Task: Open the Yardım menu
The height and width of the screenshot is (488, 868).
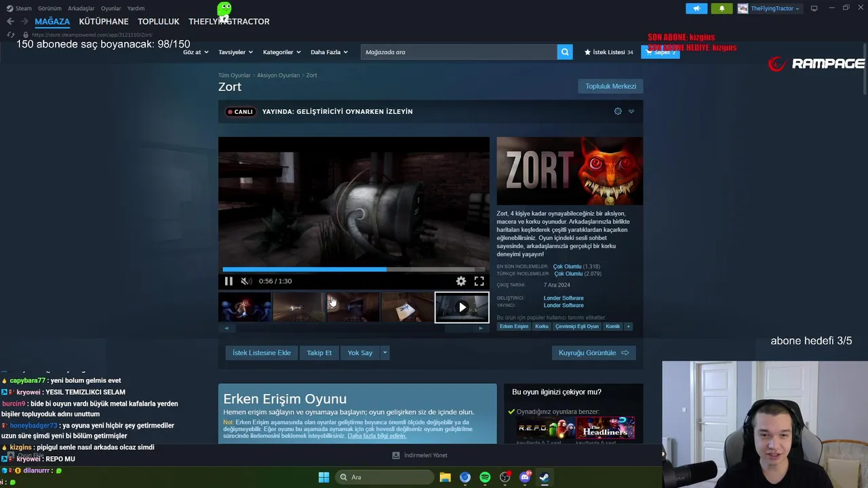Action: click(x=136, y=9)
